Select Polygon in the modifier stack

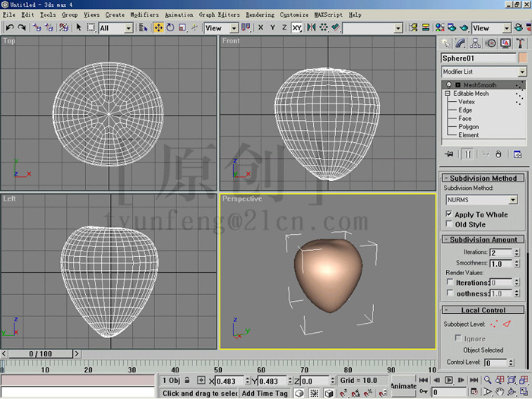[x=469, y=127]
